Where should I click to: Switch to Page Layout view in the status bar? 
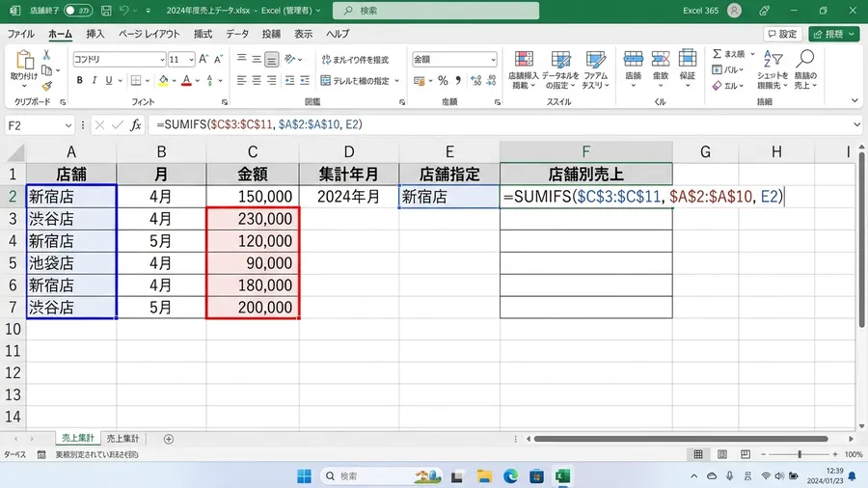(721, 454)
